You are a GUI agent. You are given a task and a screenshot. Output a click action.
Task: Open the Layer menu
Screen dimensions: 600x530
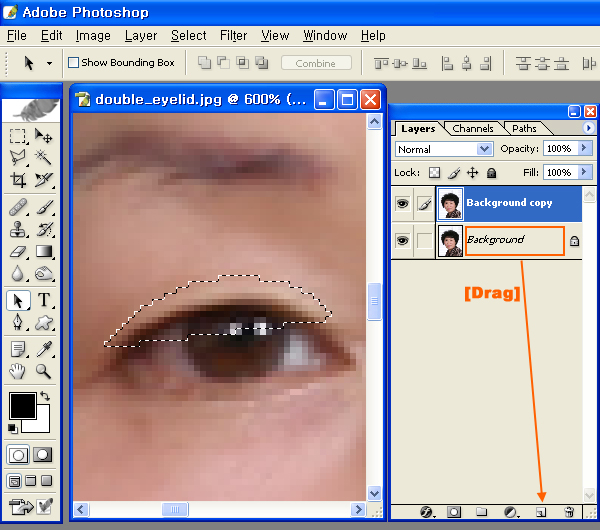tap(141, 36)
